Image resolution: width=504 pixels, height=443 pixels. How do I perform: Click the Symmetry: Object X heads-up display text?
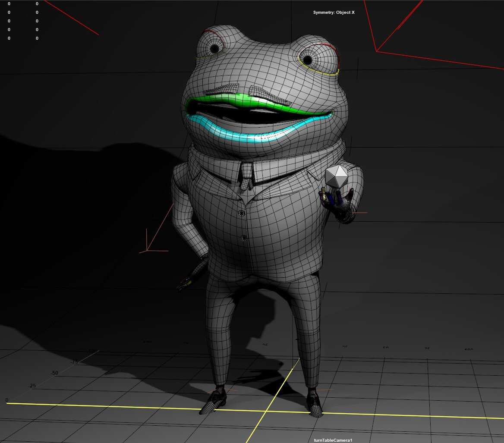(x=335, y=13)
